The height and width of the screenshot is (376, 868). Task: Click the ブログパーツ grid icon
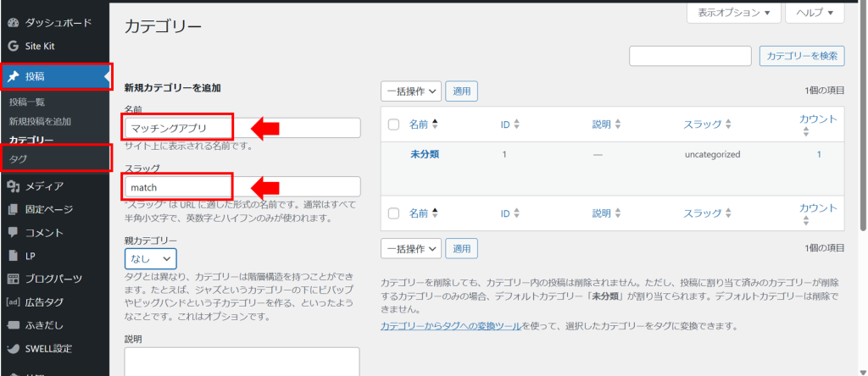[x=13, y=279]
